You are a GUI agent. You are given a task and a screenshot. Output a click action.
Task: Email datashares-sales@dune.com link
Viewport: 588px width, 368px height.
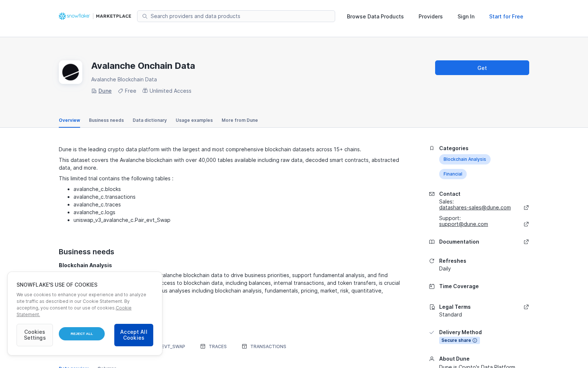point(475,208)
